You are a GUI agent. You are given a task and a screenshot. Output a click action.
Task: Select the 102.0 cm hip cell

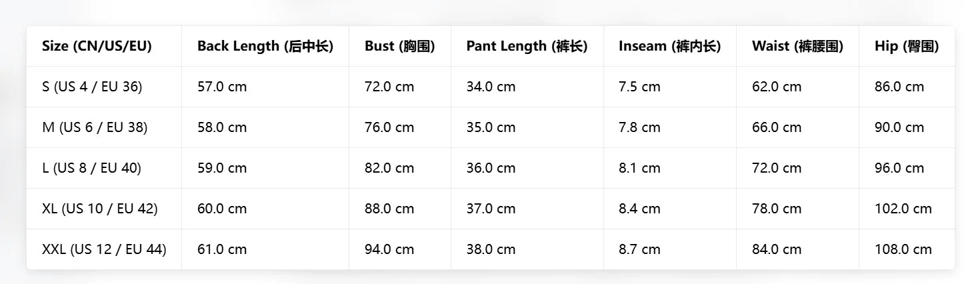(903, 209)
